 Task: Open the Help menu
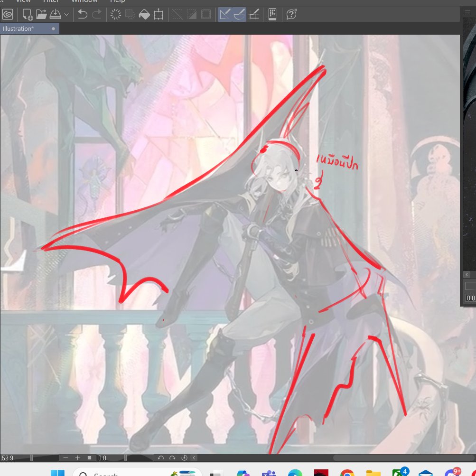pyautogui.click(x=118, y=1)
